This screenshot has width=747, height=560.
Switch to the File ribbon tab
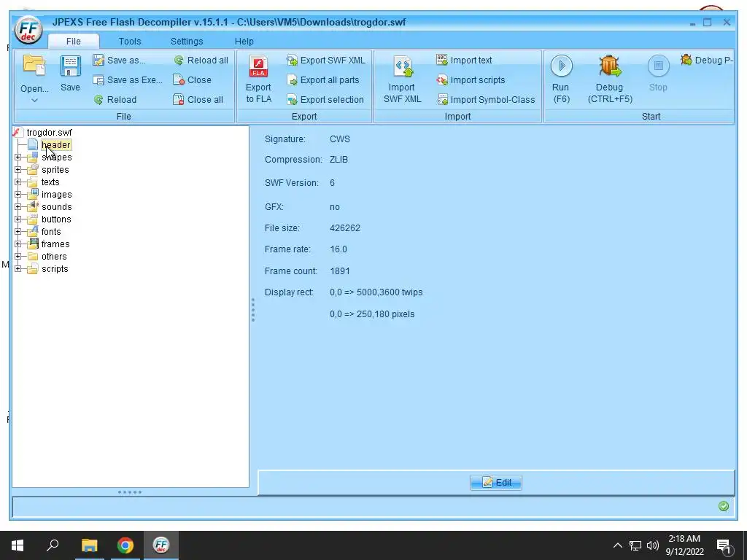(x=74, y=42)
